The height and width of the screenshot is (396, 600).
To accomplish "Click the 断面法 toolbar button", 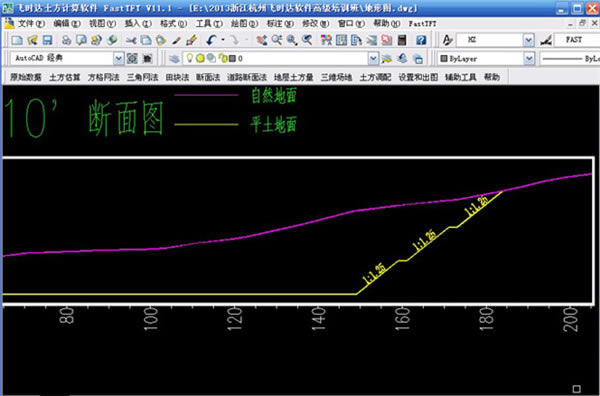I will pyautogui.click(x=208, y=77).
